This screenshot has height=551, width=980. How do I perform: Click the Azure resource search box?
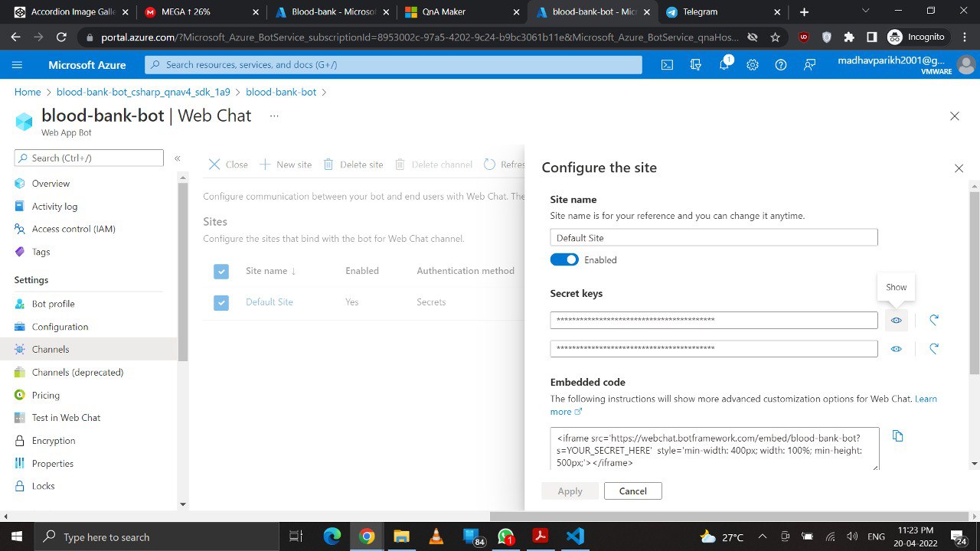394,65
